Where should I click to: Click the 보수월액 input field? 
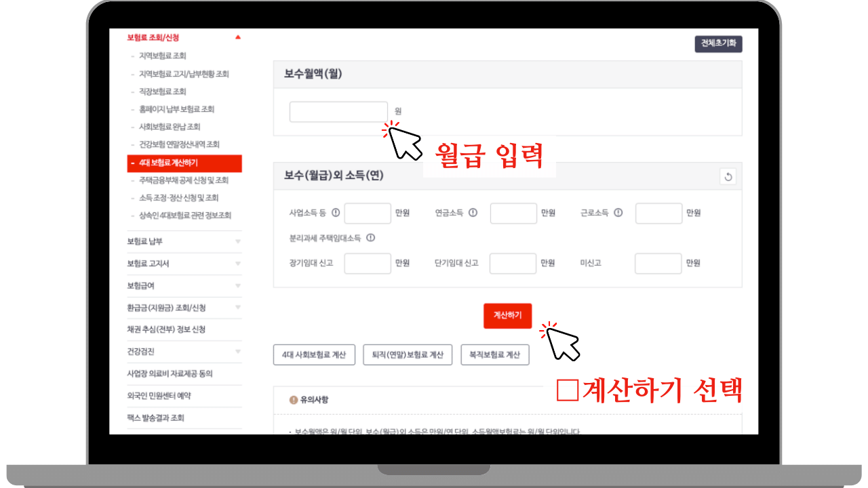click(x=338, y=111)
